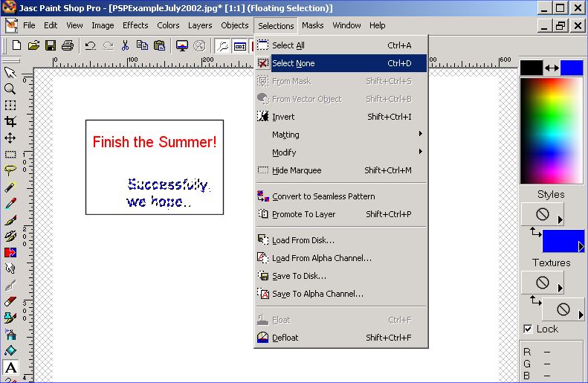Click the Undo arrow in toolbar
This screenshot has width=588, height=383.
[x=91, y=46]
